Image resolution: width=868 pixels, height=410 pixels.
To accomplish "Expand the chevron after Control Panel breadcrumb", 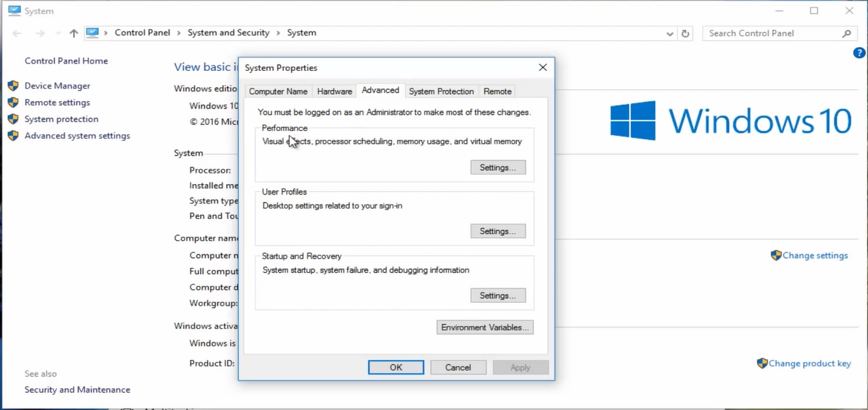I will tap(179, 33).
